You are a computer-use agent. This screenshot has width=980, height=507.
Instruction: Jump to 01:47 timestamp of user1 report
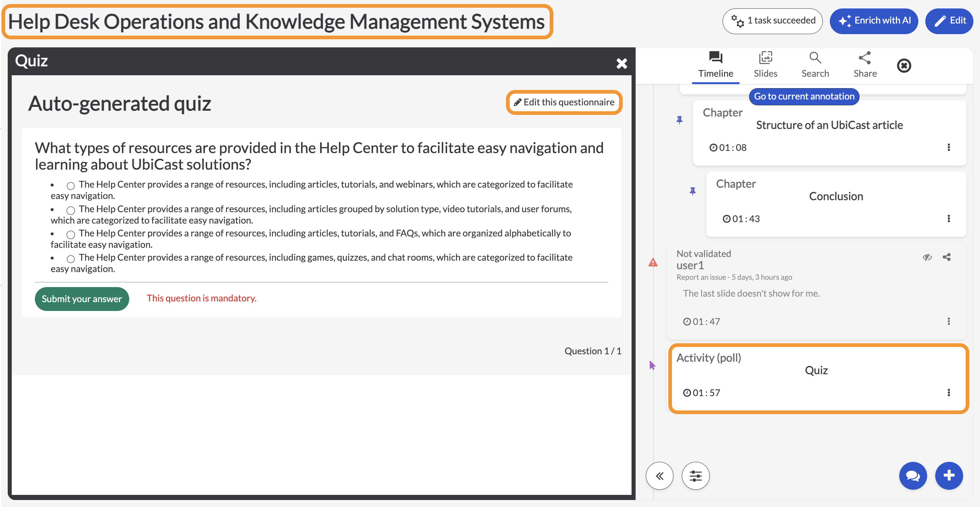701,321
